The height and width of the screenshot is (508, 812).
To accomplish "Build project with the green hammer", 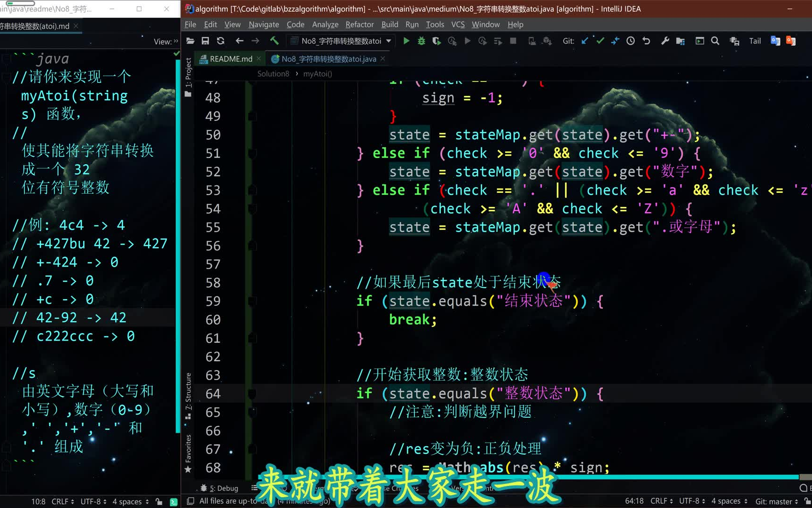I will (x=274, y=41).
